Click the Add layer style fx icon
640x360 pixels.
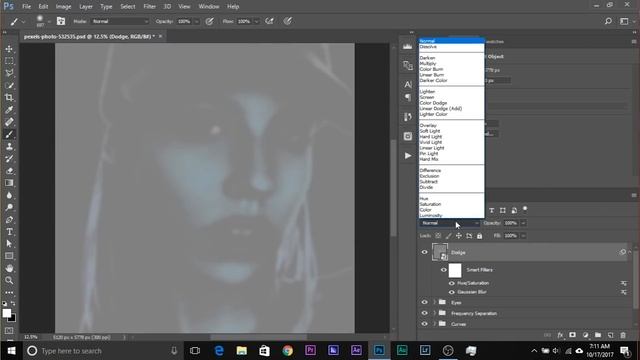560,335
